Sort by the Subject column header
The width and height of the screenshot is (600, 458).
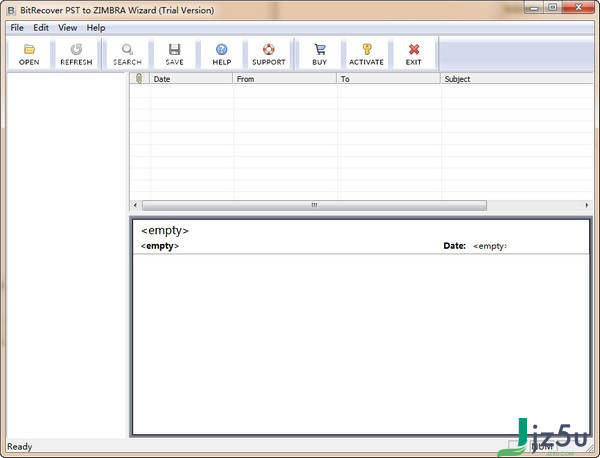click(x=517, y=78)
